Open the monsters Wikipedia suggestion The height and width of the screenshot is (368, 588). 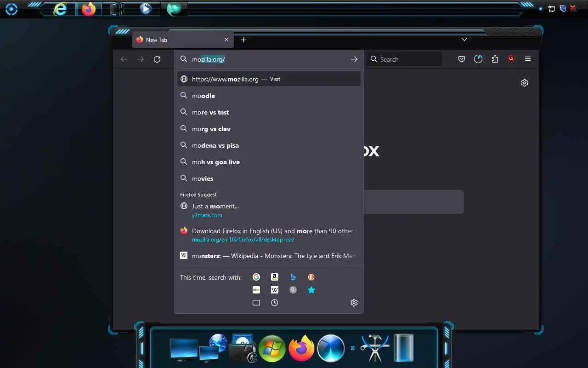click(x=269, y=256)
